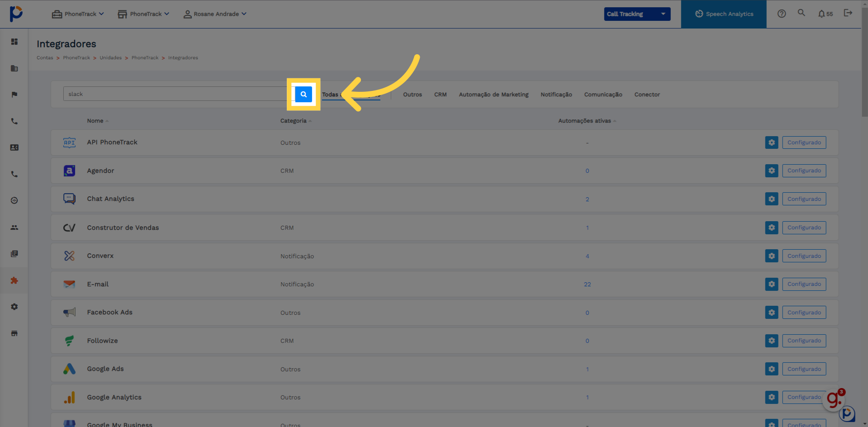The width and height of the screenshot is (868, 427).
Task: Open gear settings for Google Analytics
Action: 772,397
